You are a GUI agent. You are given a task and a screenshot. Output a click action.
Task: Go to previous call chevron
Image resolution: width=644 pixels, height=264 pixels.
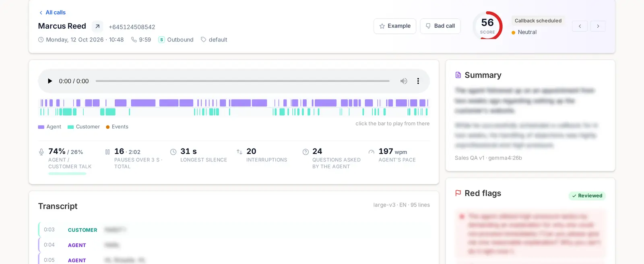point(580,26)
